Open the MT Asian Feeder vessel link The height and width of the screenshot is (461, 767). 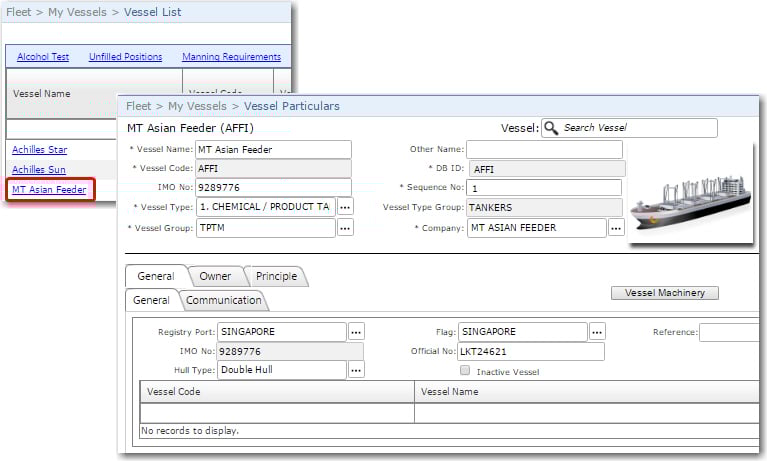[49, 189]
